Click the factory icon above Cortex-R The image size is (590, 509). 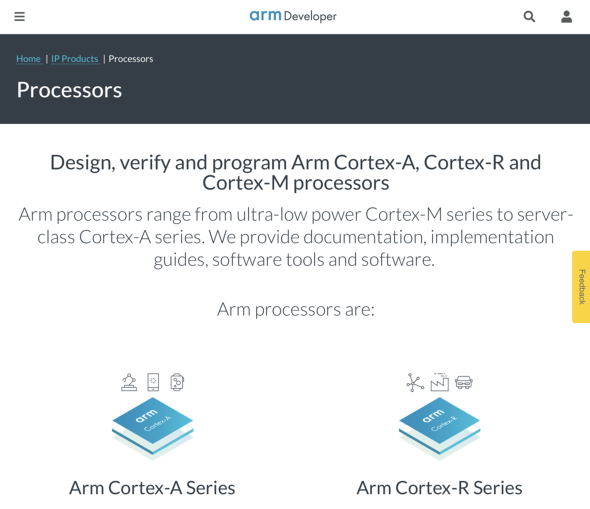pyautogui.click(x=439, y=382)
